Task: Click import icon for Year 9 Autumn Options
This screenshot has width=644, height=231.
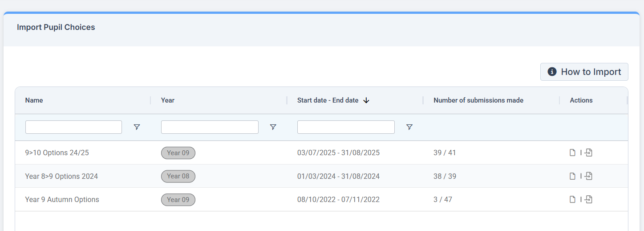Action: tap(588, 199)
